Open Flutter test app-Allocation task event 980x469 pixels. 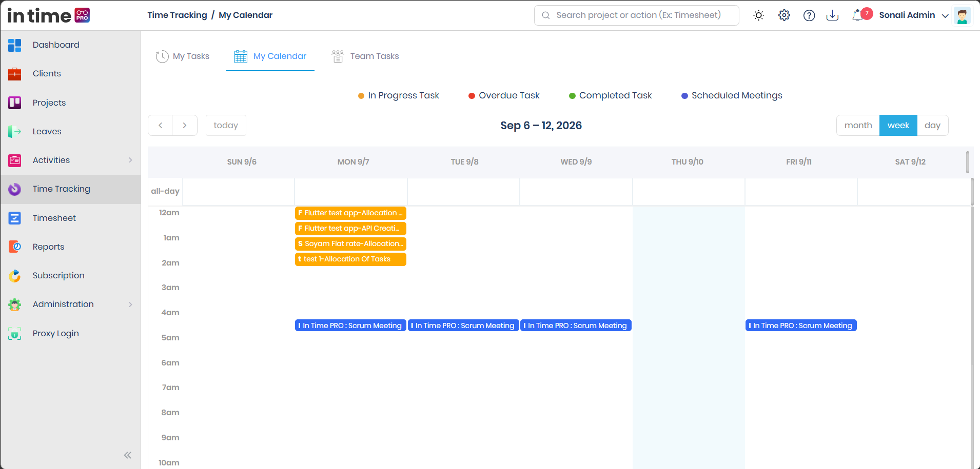coord(350,213)
